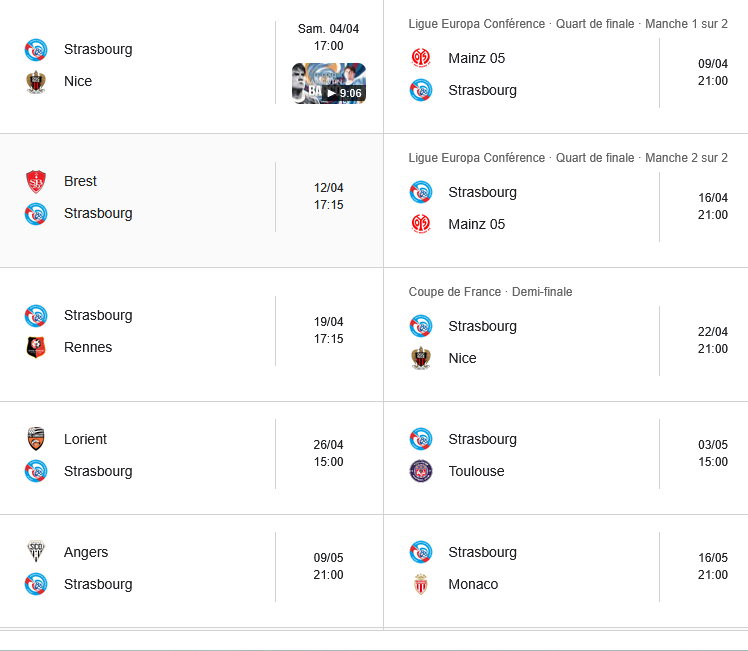748x651 pixels.
Task: Open the Brest vs Strasbourg match on 12/04
Action: coord(190,197)
